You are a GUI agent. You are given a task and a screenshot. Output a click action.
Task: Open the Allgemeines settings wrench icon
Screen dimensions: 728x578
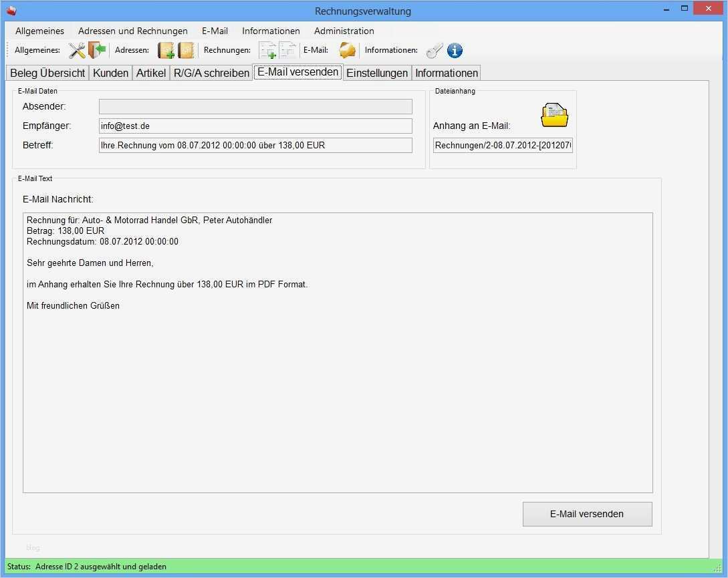pyautogui.click(x=76, y=50)
